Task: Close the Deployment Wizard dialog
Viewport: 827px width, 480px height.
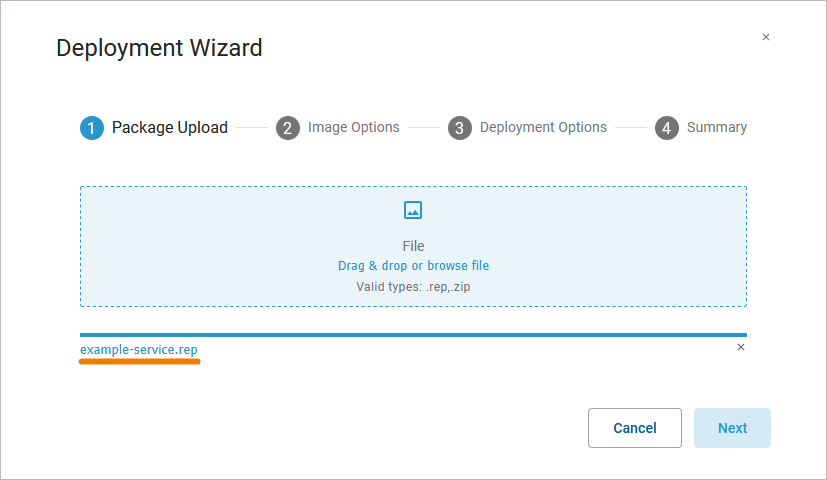Action: pyautogui.click(x=766, y=37)
